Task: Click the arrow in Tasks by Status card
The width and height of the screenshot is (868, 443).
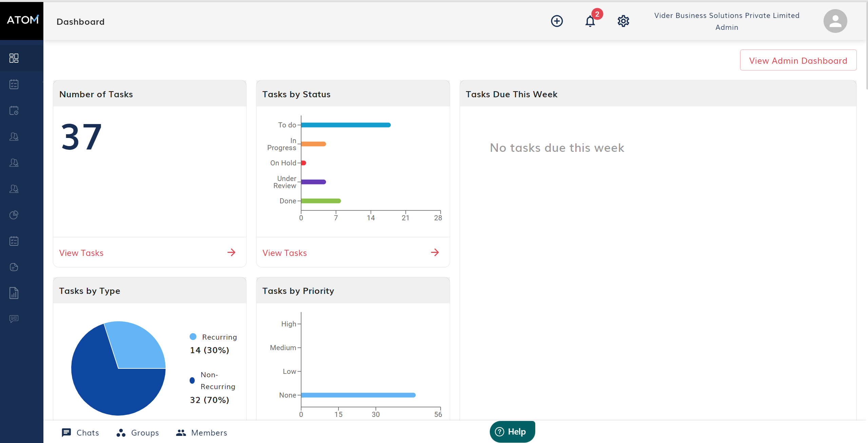Action: point(435,253)
